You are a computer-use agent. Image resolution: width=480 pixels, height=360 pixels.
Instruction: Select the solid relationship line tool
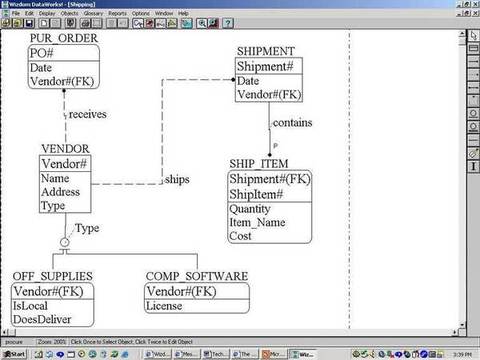pos(473,62)
